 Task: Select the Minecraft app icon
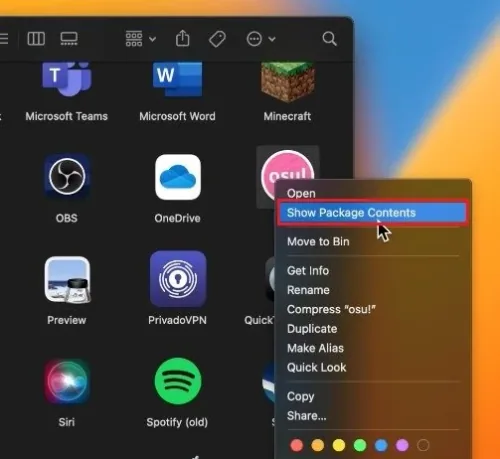tap(288, 82)
